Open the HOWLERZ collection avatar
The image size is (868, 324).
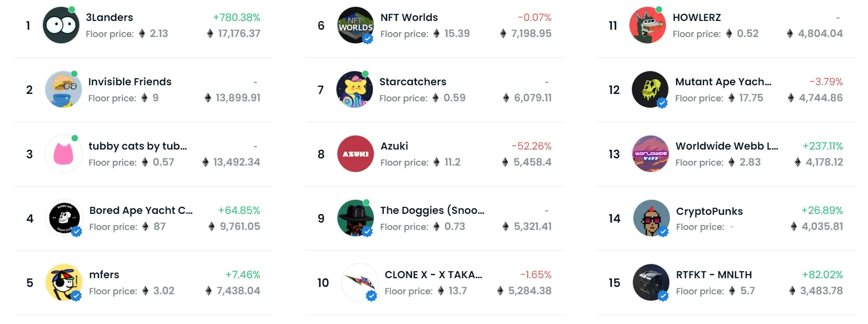pos(647,25)
